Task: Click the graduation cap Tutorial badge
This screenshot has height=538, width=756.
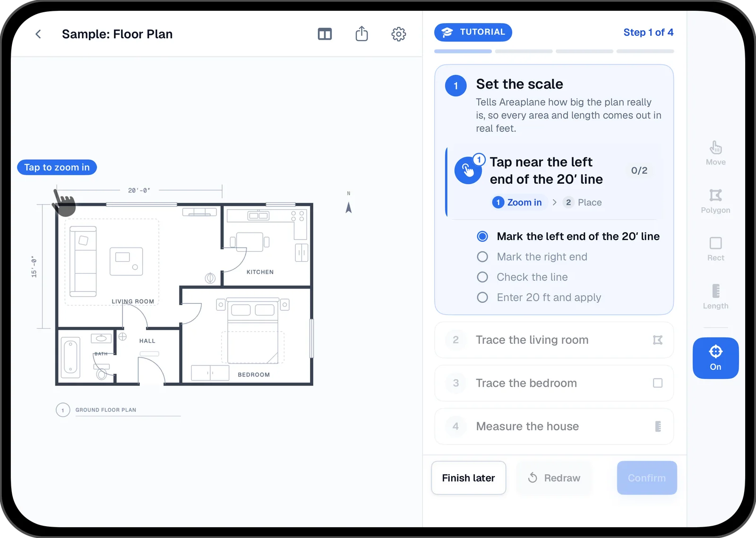Action: coord(473,32)
